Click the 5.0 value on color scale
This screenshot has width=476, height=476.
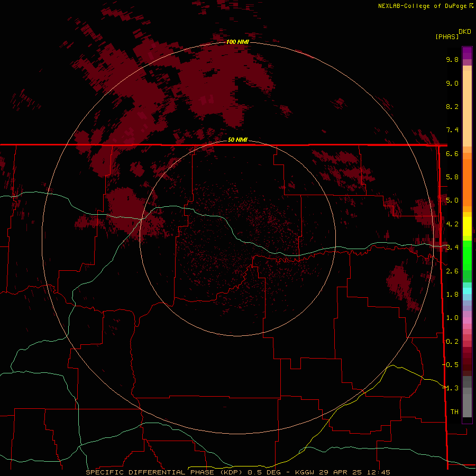coord(452,200)
